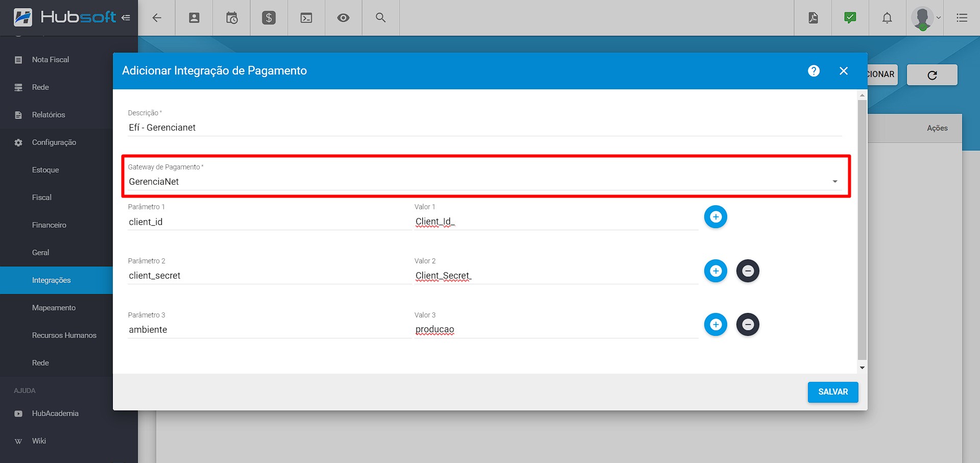This screenshot has width=980, height=463.
Task: Select Mapeamento in the sidebar
Action: pyautogui.click(x=56, y=308)
